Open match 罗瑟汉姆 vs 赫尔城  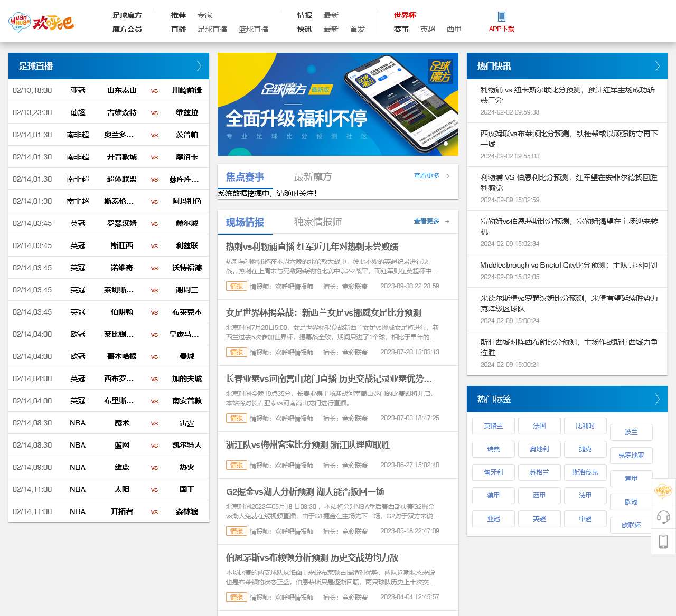pyautogui.click(x=109, y=223)
